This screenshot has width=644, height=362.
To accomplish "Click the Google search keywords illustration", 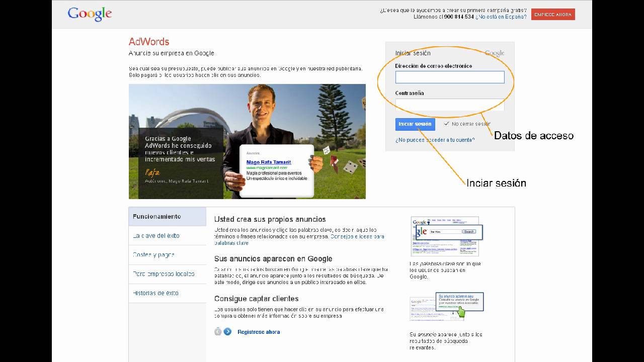I will (x=446, y=236).
